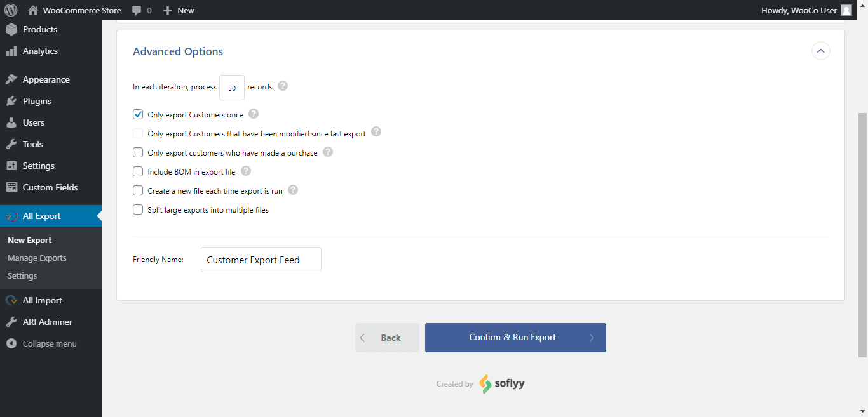Open the user avatar in admin bar
This screenshot has width=868, height=417.
coord(846,10)
